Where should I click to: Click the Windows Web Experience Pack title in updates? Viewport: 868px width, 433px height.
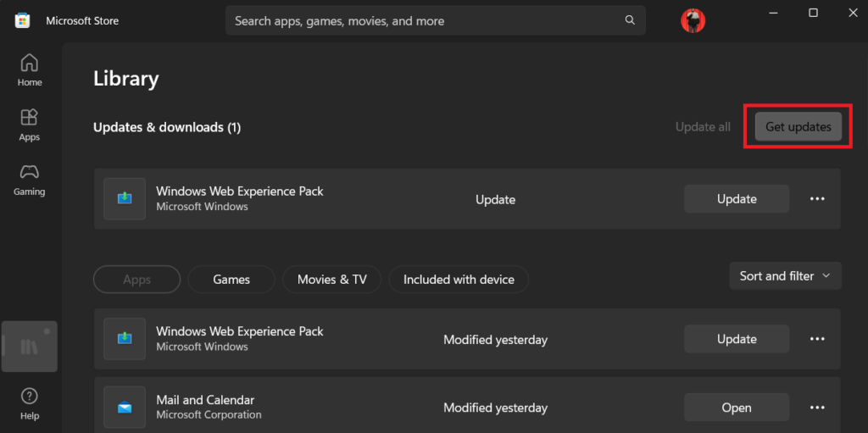click(x=240, y=191)
